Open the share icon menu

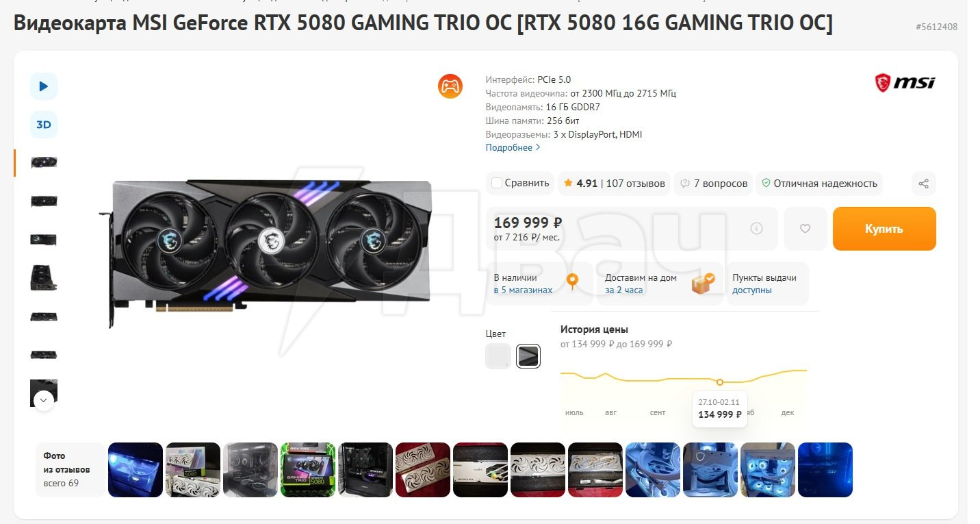pyautogui.click(x=924, y=184)
